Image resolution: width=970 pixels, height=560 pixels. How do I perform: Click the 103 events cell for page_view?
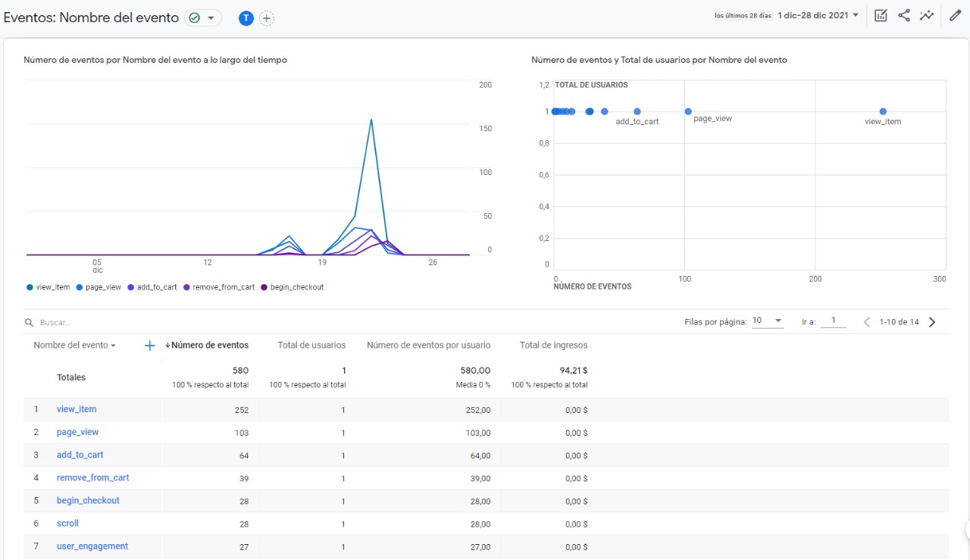[x=242, y=433]
